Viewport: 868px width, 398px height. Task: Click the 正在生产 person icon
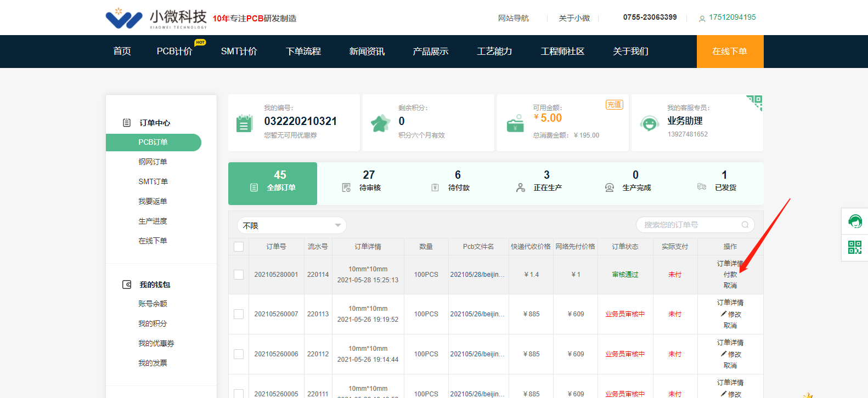pos(521,187)
